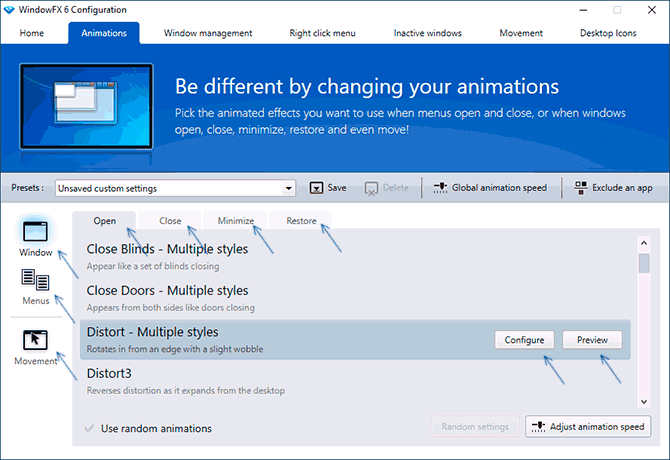This screenshot has width=670, height=460.
Task: Select the Close animation sub-tab
Action: click(170, 221)
